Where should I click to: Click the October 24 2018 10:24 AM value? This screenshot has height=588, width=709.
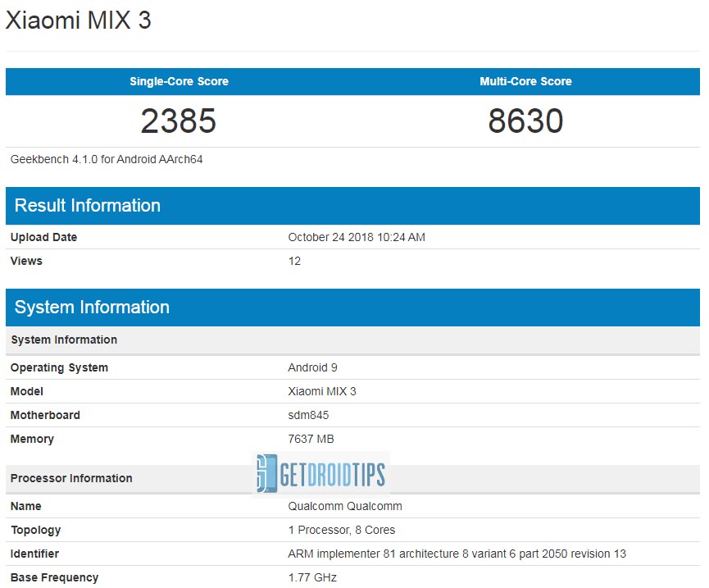[x=357, y=237]
